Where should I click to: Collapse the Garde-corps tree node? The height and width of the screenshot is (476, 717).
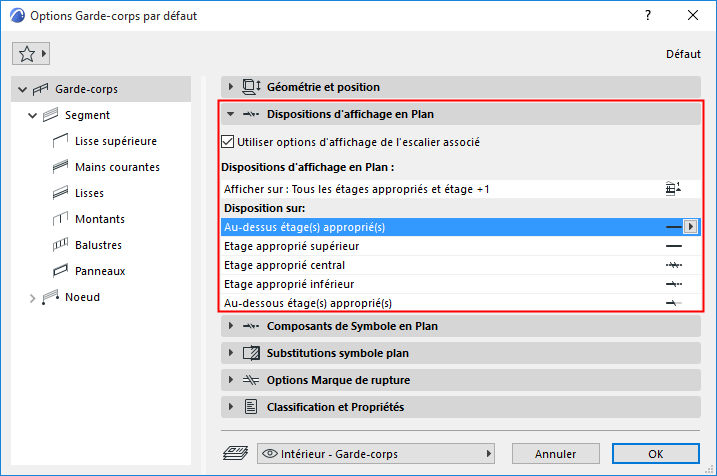pyautogui.click(x=22, y=90)
